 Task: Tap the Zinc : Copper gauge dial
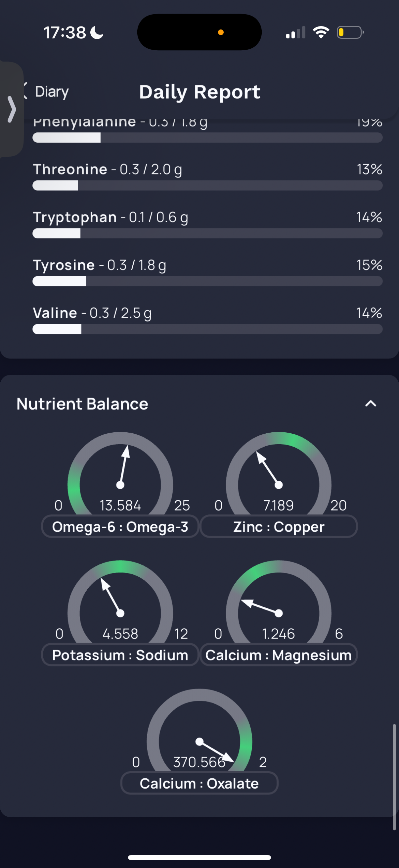click(x=279, y=473)
